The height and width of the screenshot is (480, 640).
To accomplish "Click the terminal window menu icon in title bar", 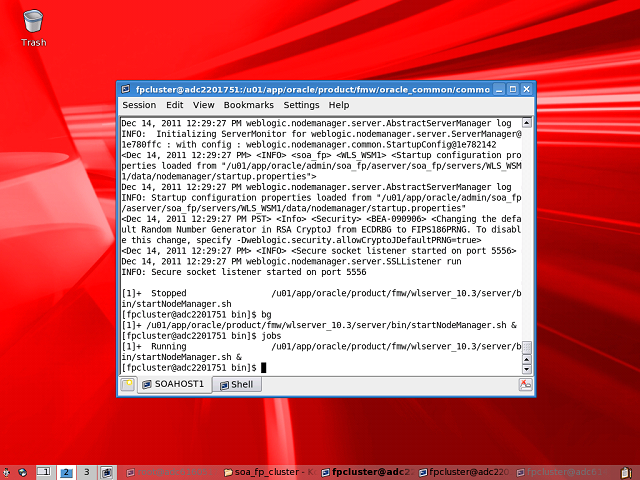I will pos(126,89).
